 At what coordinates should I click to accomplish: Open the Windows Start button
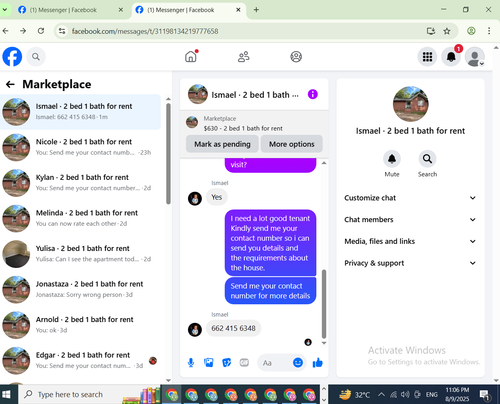click(6, 394)
